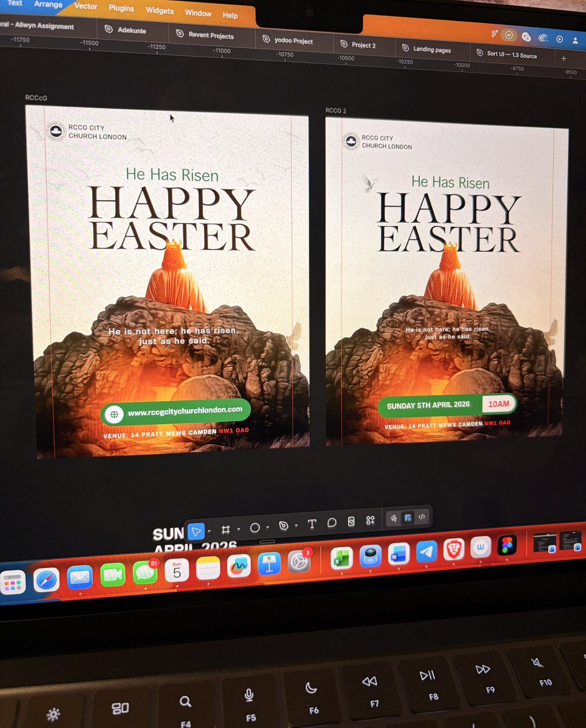Screen dimensions: 586x728
Task: Open the Window menu
Action: 198,13
